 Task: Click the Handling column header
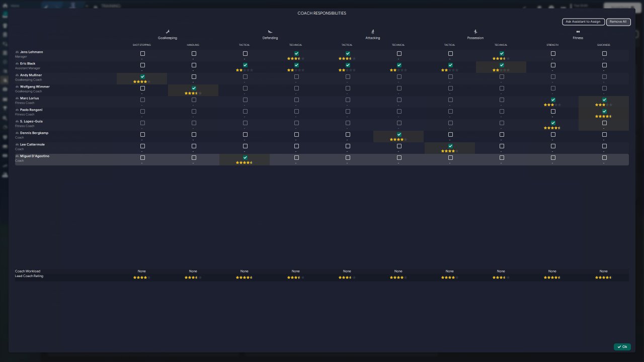(x=193, y=45)
